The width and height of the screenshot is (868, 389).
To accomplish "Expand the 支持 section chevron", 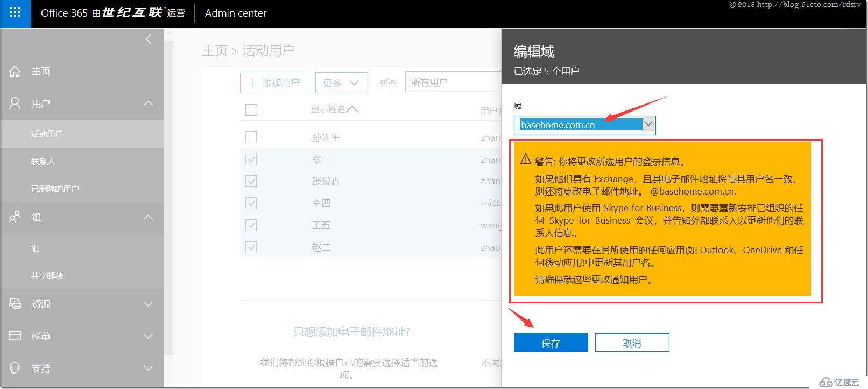I will 149,369.
